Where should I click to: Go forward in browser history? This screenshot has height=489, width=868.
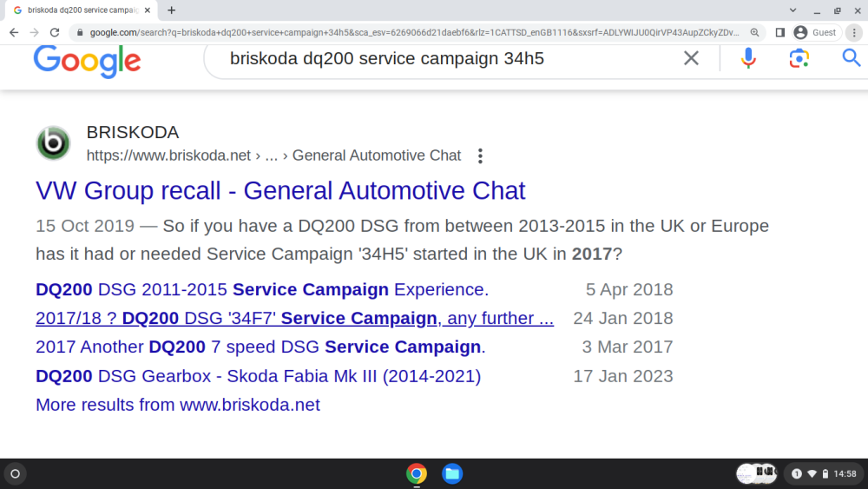[x=35, y=33]
